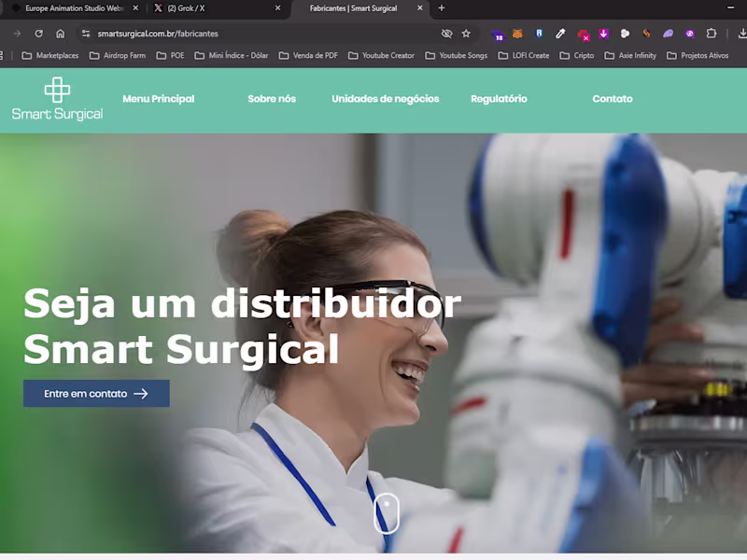747x560 pixels.
Task: Click the crossed-out eye tracking icon
Action: [x=446, y=34]
